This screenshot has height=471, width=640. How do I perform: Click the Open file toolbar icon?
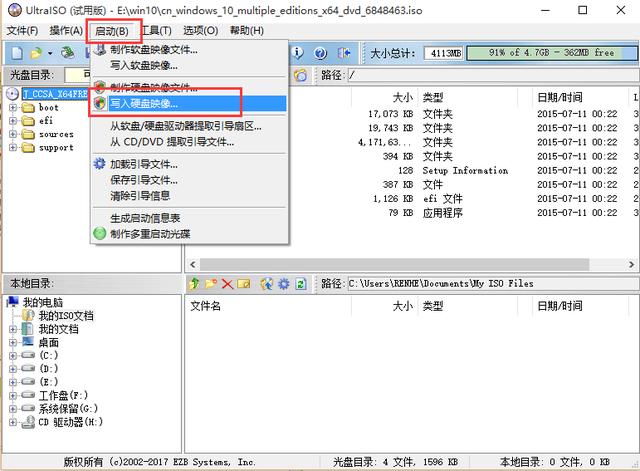(37, 53)
